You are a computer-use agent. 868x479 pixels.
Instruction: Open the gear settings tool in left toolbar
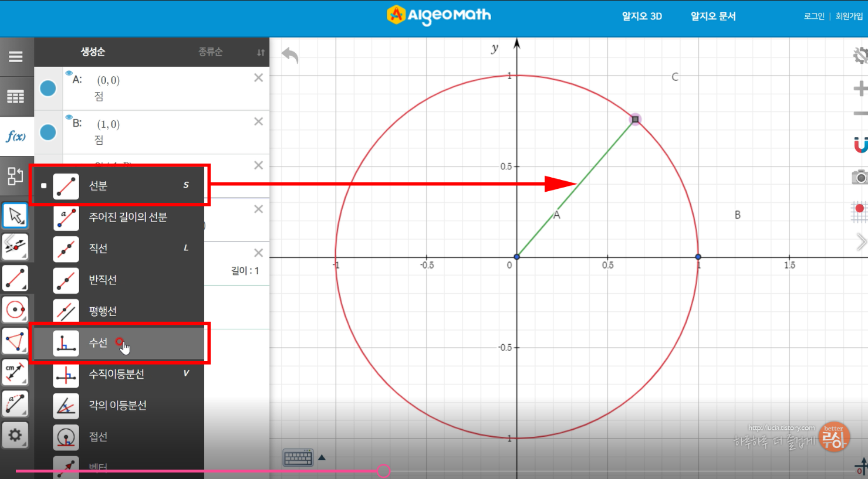click(15, 436)
